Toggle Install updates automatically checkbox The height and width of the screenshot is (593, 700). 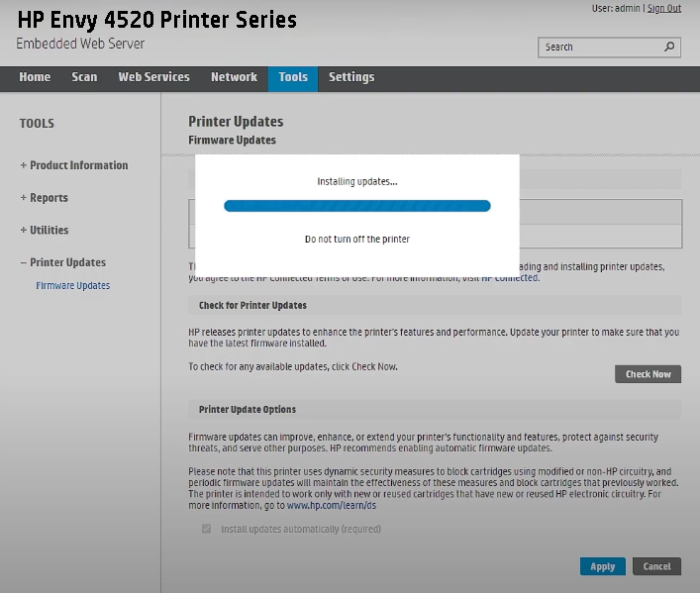[x=206, y=529]
